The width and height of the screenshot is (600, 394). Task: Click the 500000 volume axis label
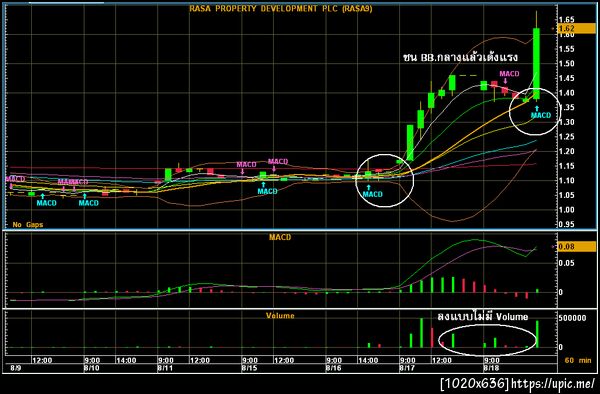pyautogui.click(x=572, y=318)
